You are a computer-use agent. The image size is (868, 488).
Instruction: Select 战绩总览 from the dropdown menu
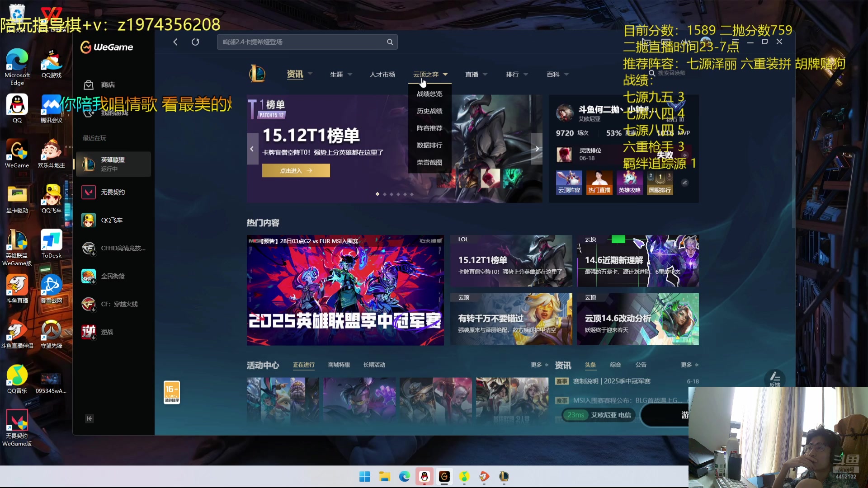[x=429, y=94]
